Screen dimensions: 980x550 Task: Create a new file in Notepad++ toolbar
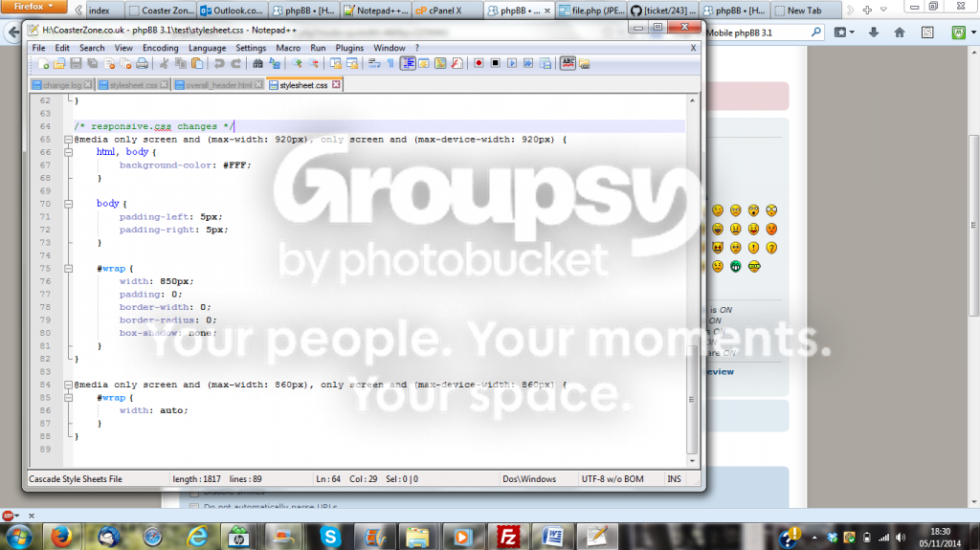point(43,64)
